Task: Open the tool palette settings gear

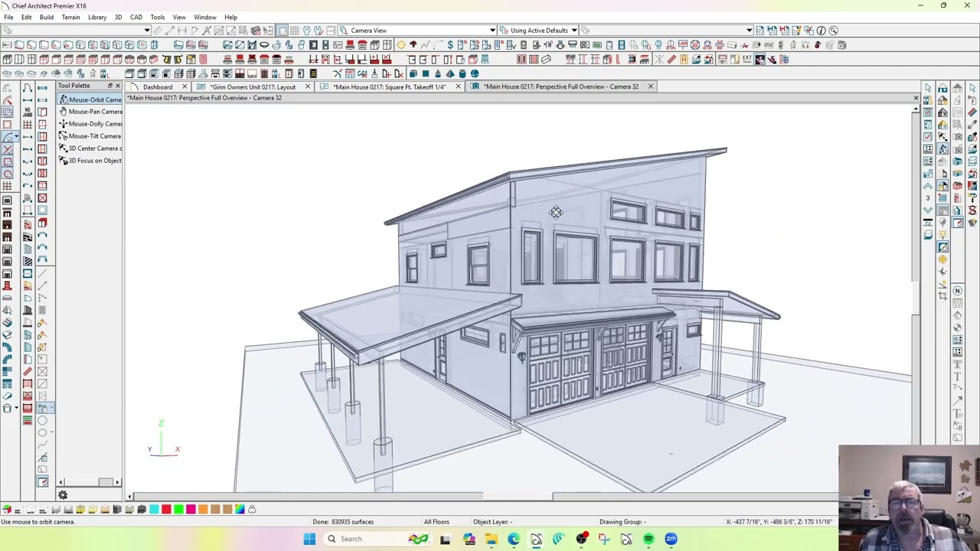Action: click(63, 495)
